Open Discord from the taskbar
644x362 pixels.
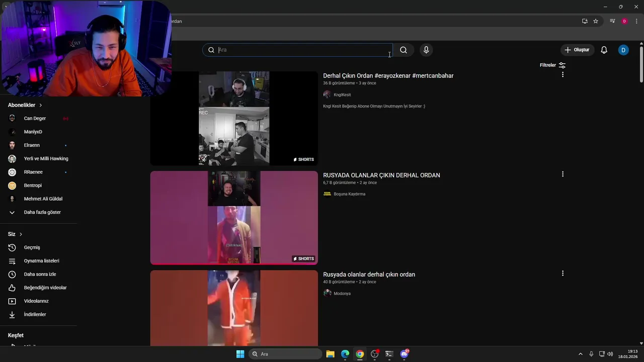(404, 354)
